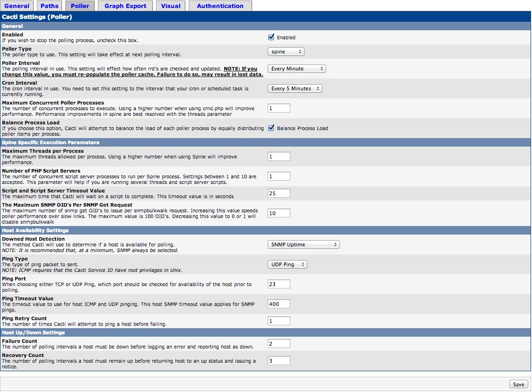
Task: Click the 'Spine Specific Execution Parameters' header
Action: click(51, 142)
